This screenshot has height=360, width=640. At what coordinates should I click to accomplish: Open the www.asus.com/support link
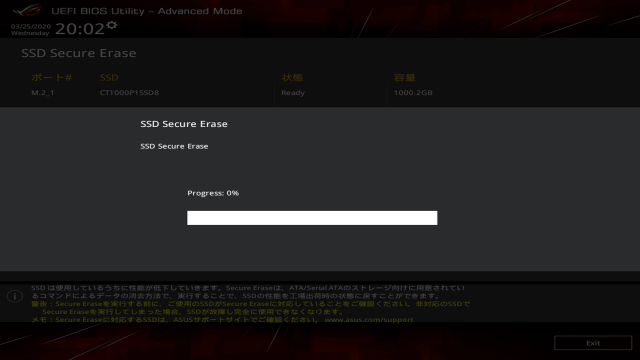tap(369, 320)
